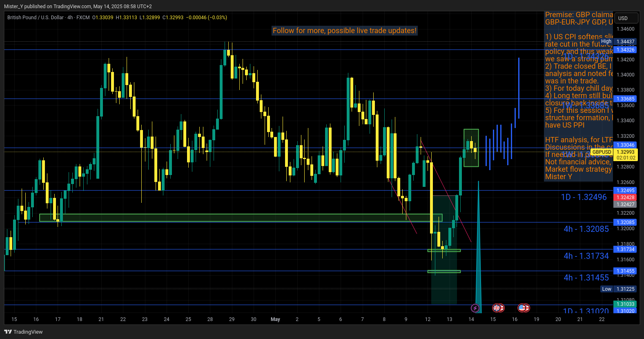
Task: Select the long green horizontal demand zone rectangle
Action: 241,218
